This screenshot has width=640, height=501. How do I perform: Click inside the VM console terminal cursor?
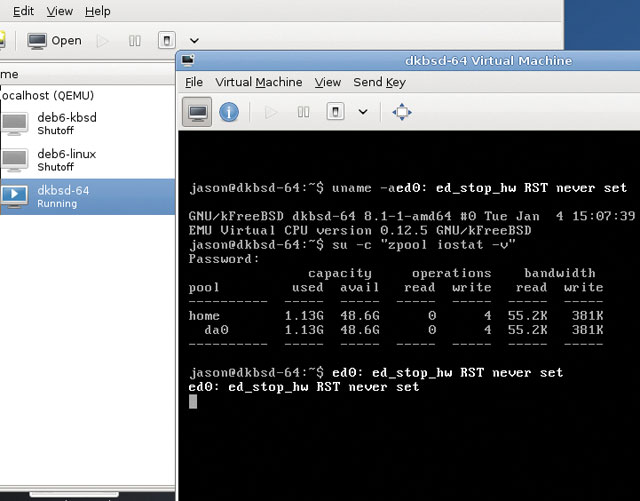[x=193, y=401]
